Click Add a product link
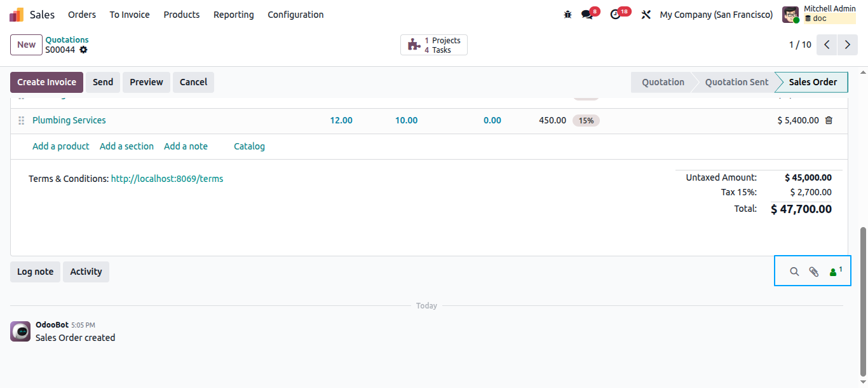The width and height of the screenshot is (868, 388). [61, 146]
